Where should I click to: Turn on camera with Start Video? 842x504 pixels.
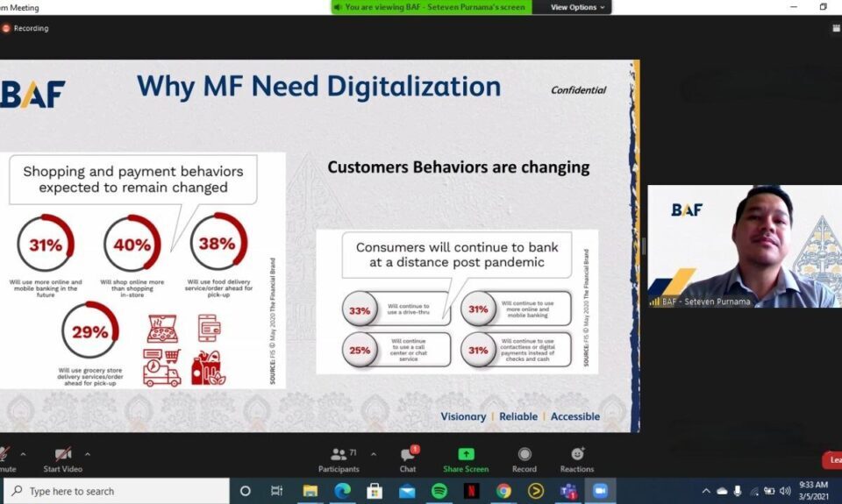(x=63, y=458)
